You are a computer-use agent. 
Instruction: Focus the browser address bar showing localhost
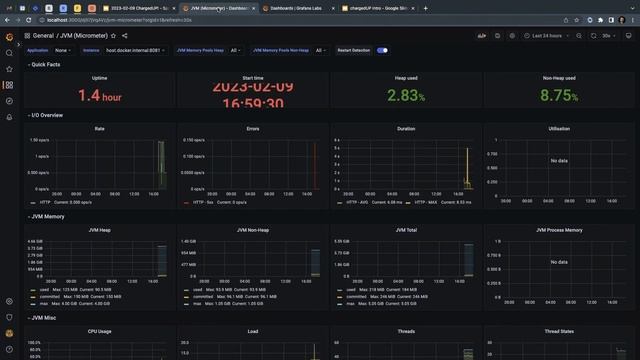(x=300, y=20)
